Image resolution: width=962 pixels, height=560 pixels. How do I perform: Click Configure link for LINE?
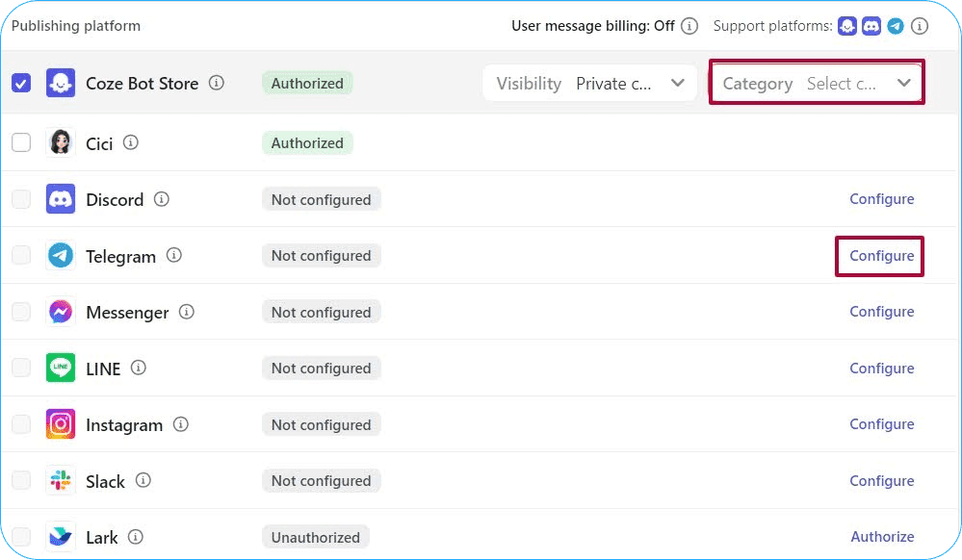pos(882,368)
